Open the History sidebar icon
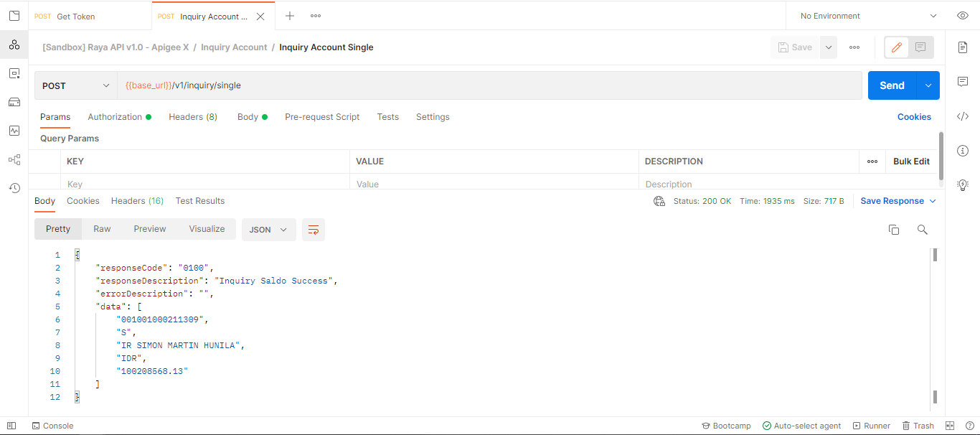980x435 pixels. point(14,188)
